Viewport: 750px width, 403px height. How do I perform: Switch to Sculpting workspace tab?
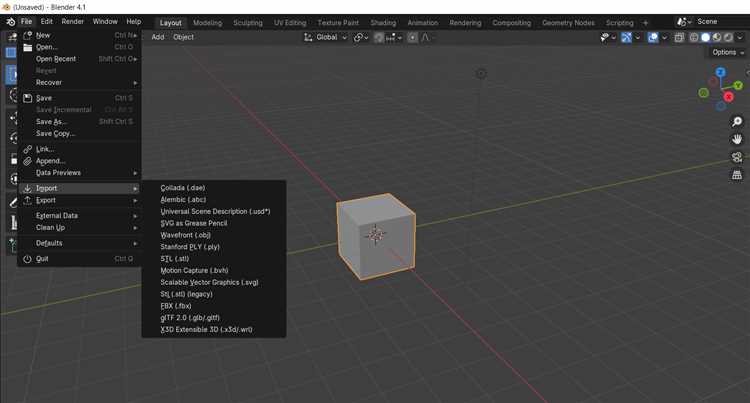coord(248,23)
